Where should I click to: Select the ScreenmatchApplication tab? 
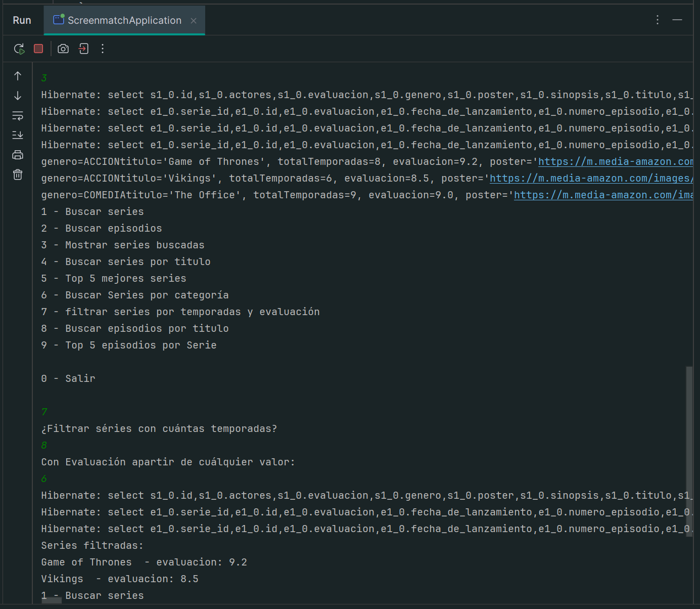(124, 20)
